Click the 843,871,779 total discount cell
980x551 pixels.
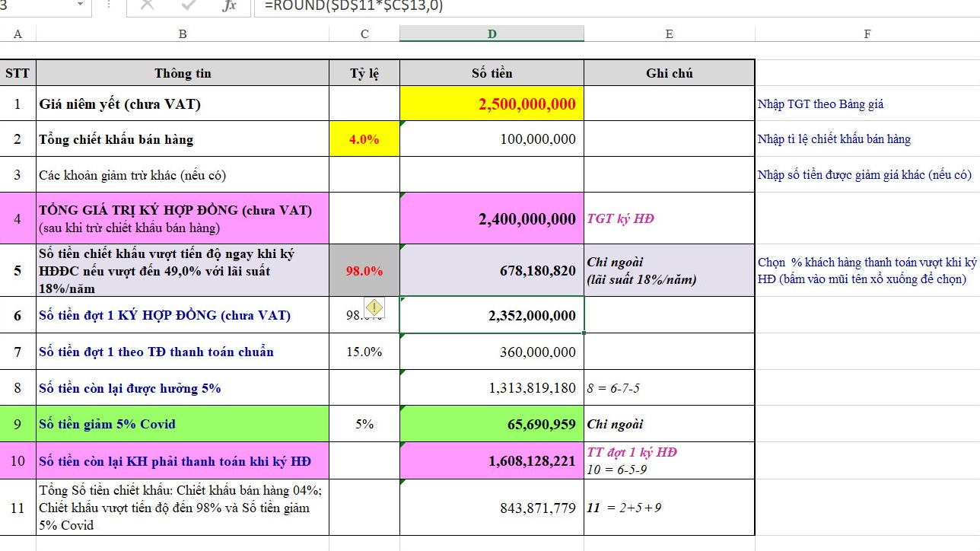click(x=492, y=508)
